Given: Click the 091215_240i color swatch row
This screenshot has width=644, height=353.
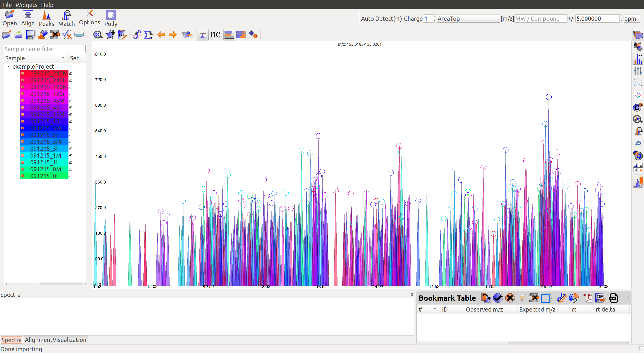Looking at the screenshot, I should (x=44, y=80).
